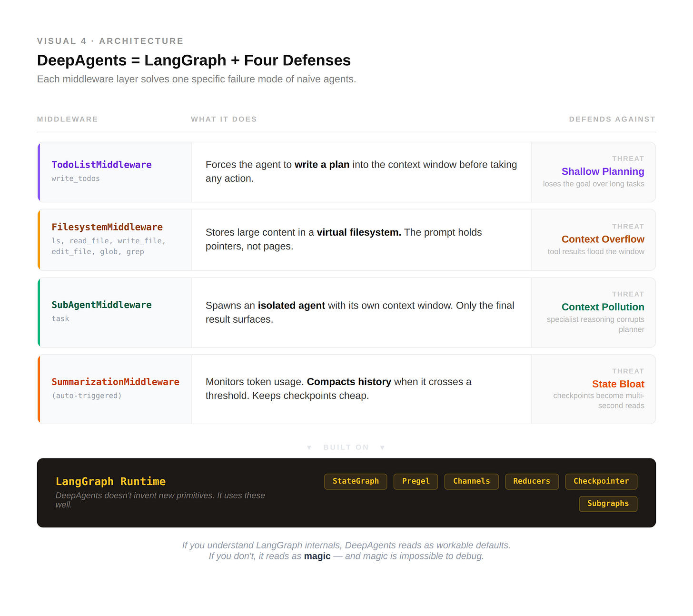The height and width of the screenshot is (616, 693).
Task: Click the SubAgentMiddleware name
Action: point(101,305)
